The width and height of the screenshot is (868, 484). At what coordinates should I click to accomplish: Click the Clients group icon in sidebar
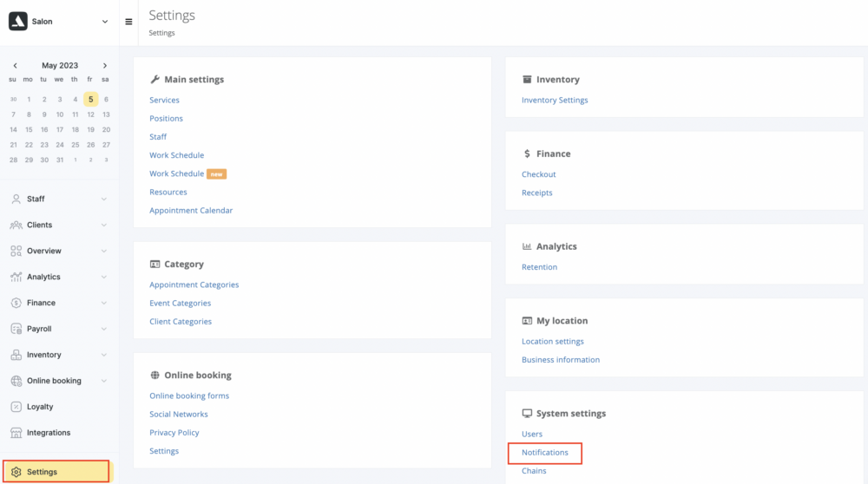(16, 225)
